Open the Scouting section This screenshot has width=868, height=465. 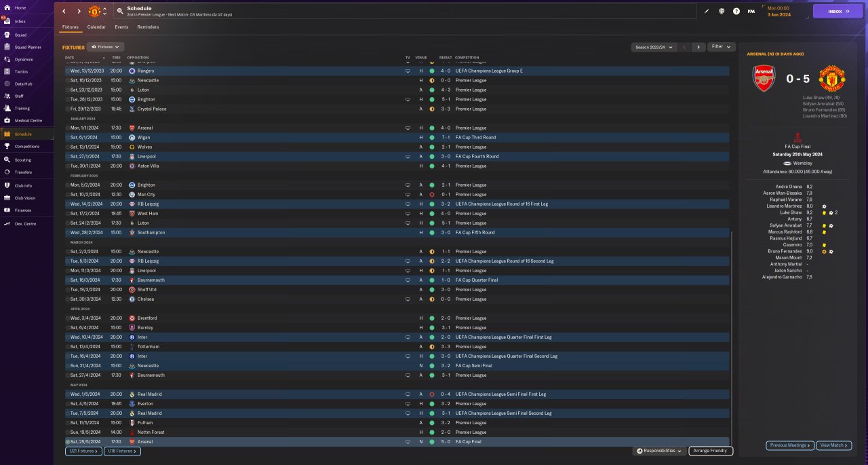pyautogui.click(x=25, y=160)
